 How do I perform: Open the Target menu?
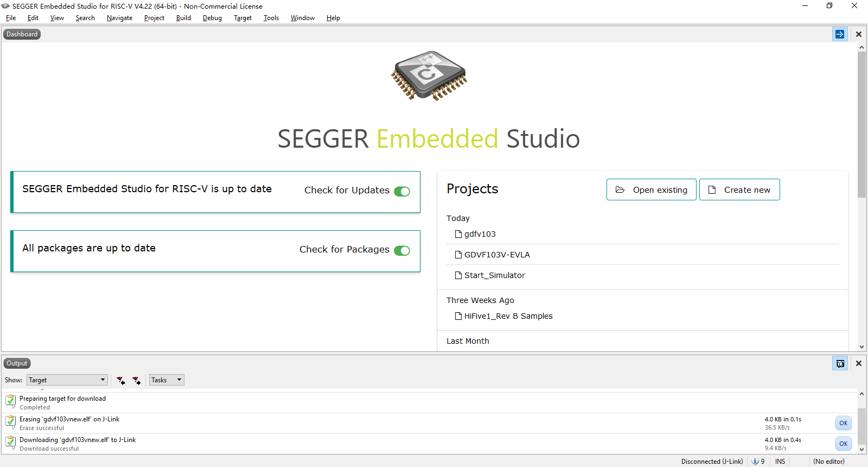242,18
